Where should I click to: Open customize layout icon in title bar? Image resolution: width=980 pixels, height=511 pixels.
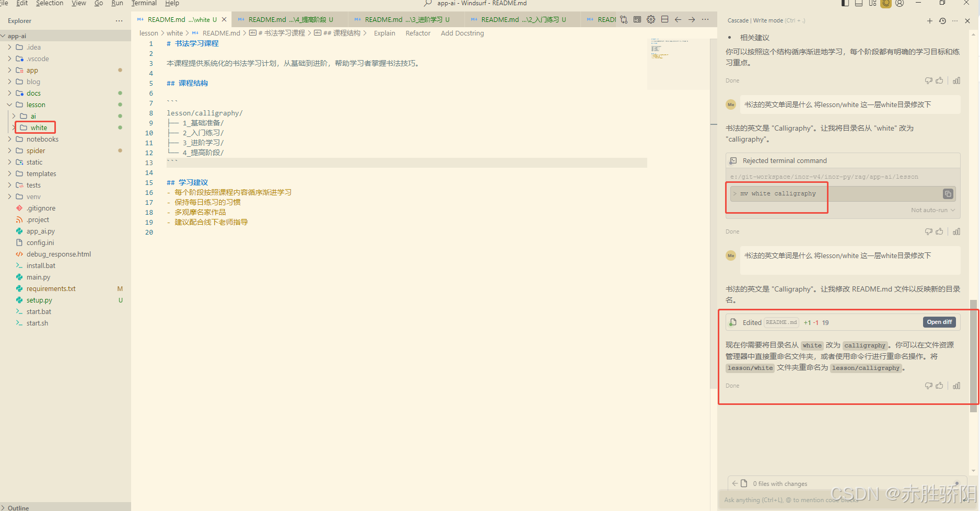(x=872, y=3)
